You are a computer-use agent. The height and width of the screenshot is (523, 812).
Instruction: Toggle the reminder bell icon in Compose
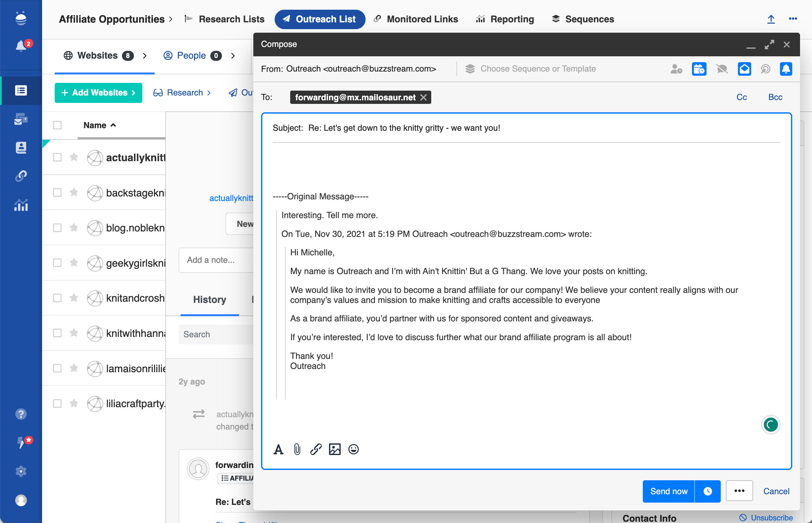pos(786,69)
